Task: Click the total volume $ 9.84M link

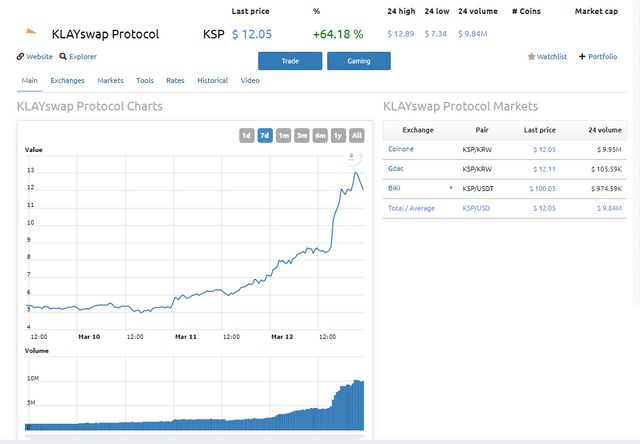Action: pos(609,208)
